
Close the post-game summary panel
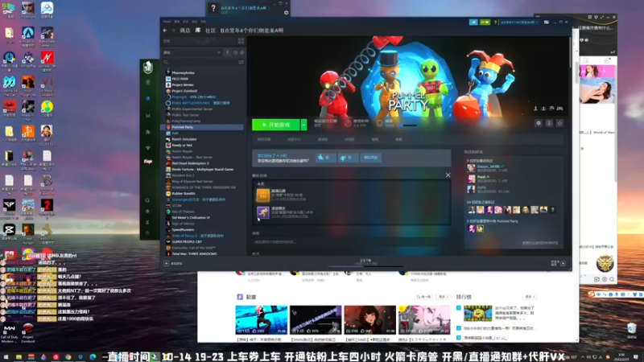click(448, 175)
